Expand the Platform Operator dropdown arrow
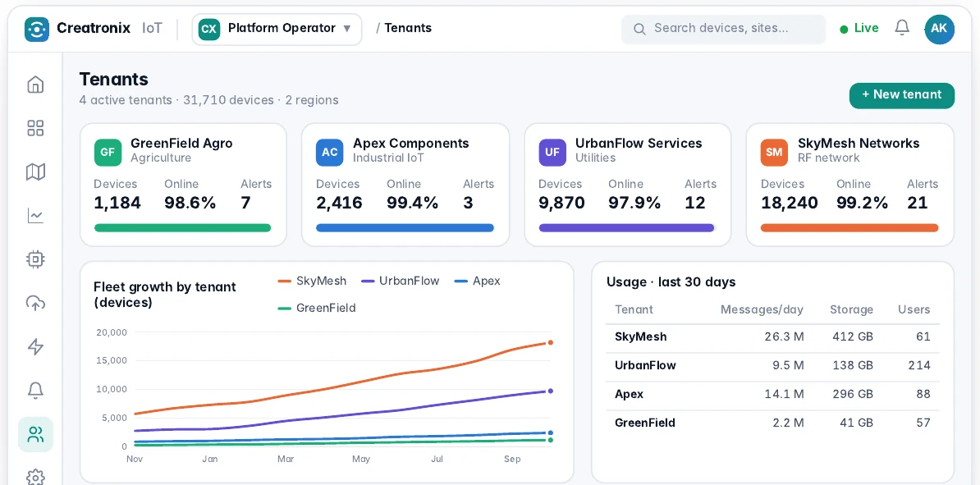The height and width of the screenshot is (485, 980). tap(347, 29)
